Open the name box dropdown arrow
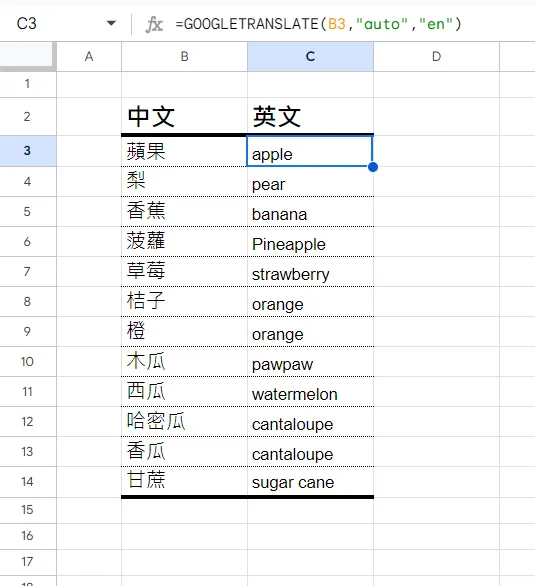 click(x=111, y=24)
